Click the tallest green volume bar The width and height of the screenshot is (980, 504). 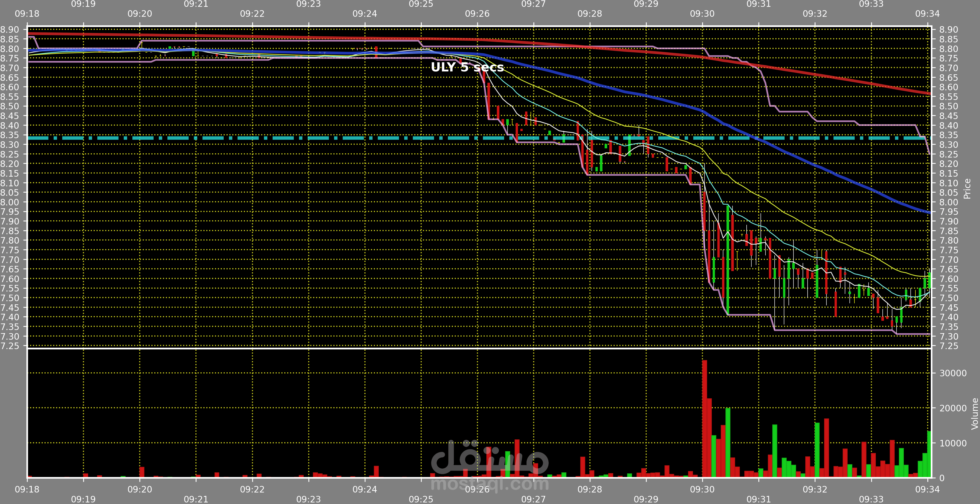(728, 443)
